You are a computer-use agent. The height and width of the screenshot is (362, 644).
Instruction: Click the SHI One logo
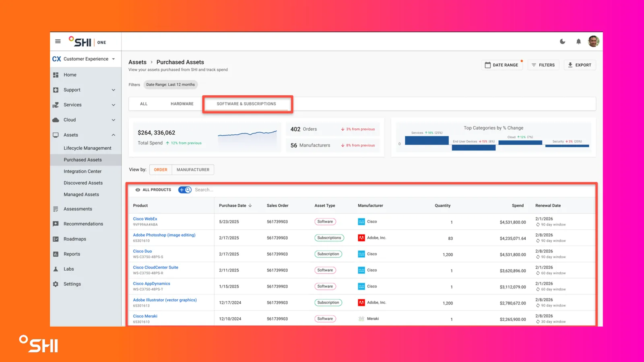[x=87, y=41]
